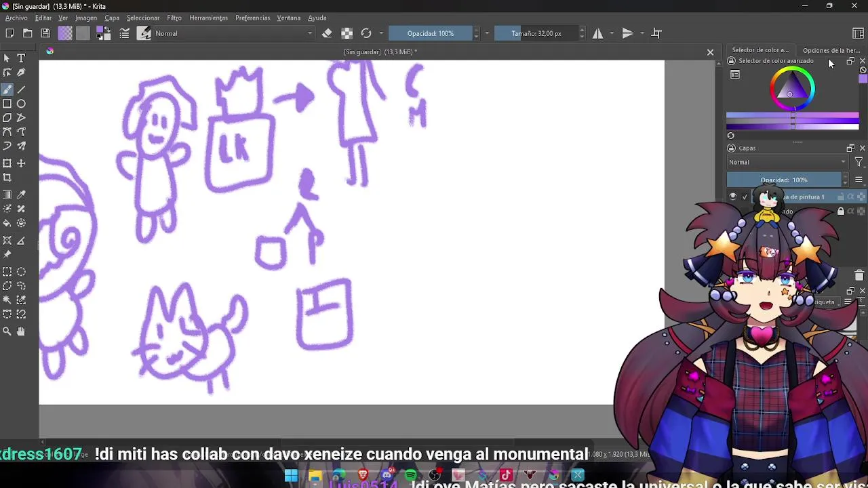Select the Gradient tool
Screen dimensions: 868x488
[x=7, y=195]
